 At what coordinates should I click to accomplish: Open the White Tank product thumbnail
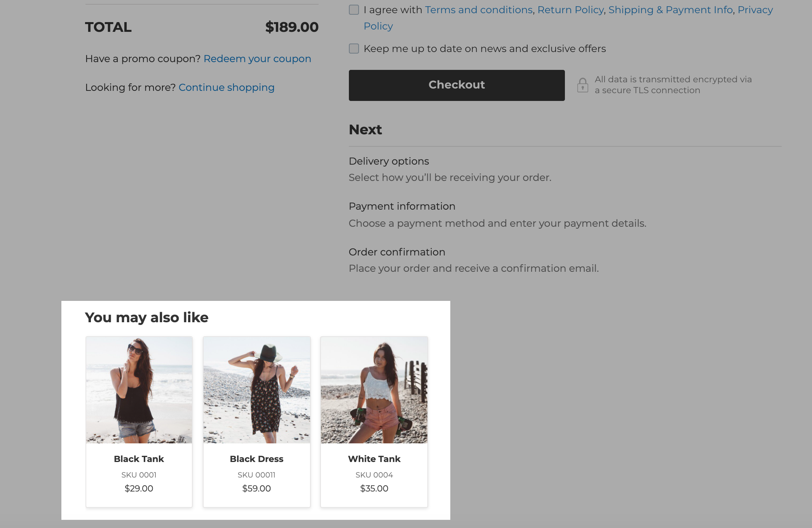374,390
